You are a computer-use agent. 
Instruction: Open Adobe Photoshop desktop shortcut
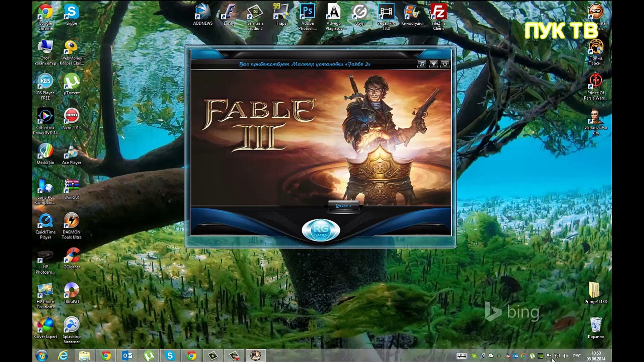point(307,17)
